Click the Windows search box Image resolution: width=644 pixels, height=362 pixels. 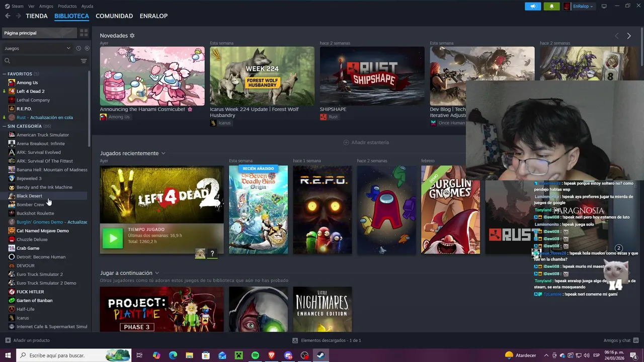tap(74, 355)
